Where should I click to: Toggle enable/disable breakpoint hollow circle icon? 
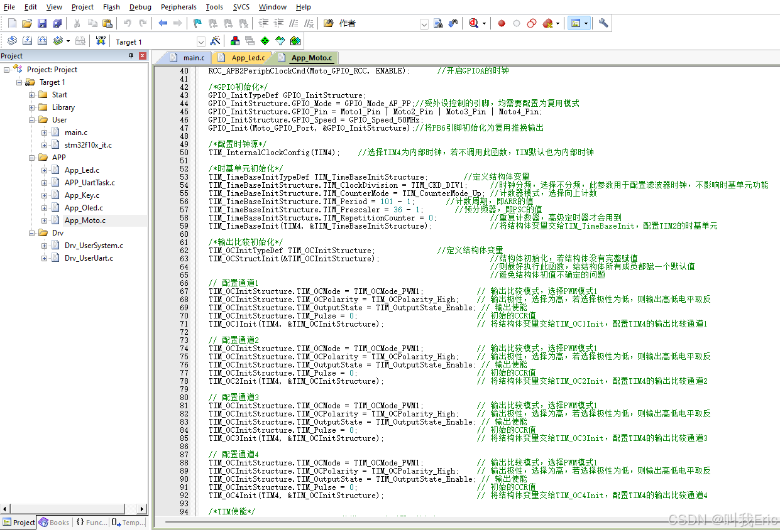(517, 23)
